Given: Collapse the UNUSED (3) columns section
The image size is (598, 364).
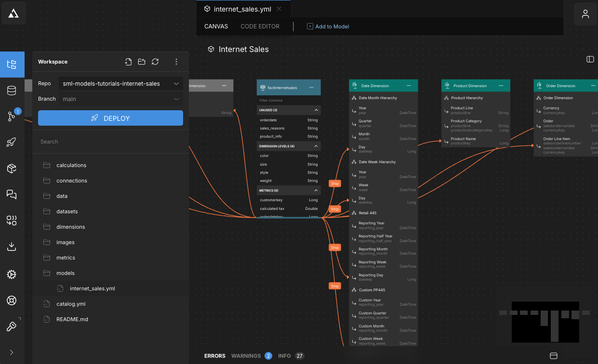Looking at the screenshot, I should [316, 110].
